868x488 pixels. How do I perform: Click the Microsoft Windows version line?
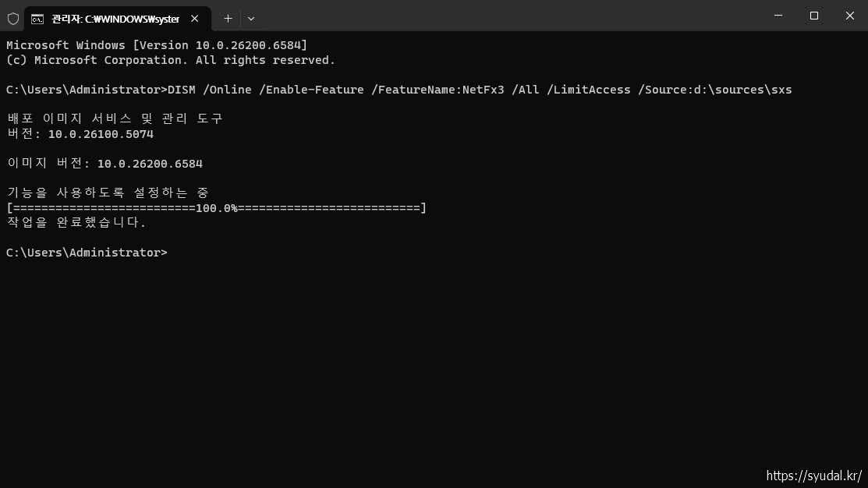156,44
